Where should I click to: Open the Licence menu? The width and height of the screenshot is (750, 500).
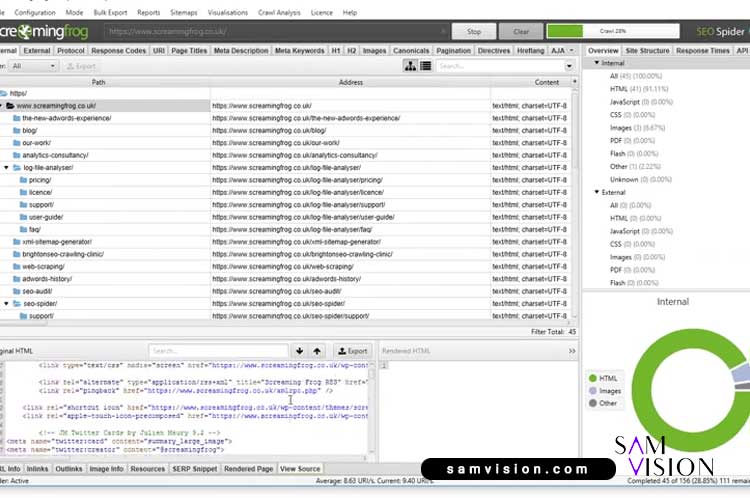point(321,12)
